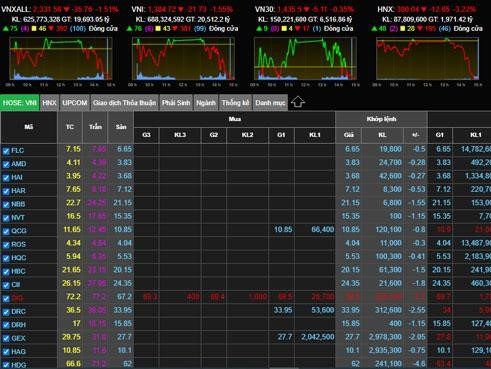Open the UPCOM tab
The width and height of the screenshot is (491, 369).
tap(75, 103)
